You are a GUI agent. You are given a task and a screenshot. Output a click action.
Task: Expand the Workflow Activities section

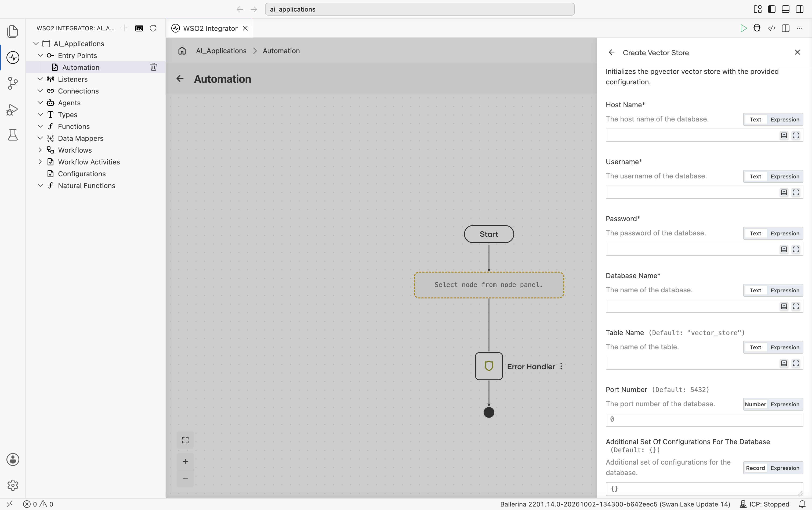(x=40, y=162)
